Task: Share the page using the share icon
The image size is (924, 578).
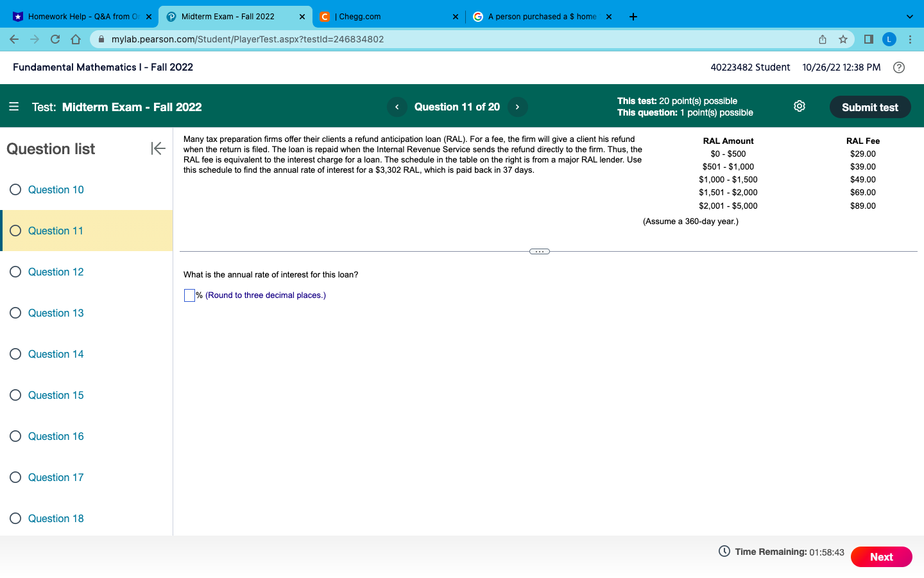Action: point(822,39)
